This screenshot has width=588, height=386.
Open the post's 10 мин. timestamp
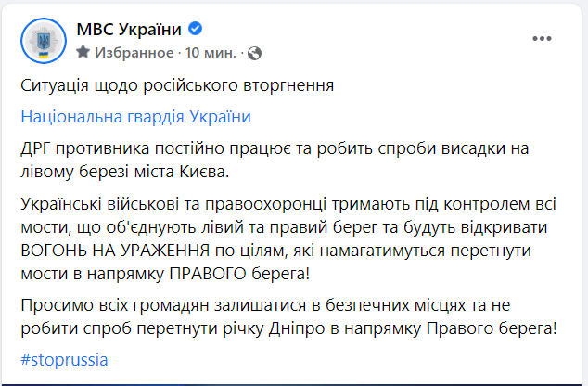coord(211,51)
